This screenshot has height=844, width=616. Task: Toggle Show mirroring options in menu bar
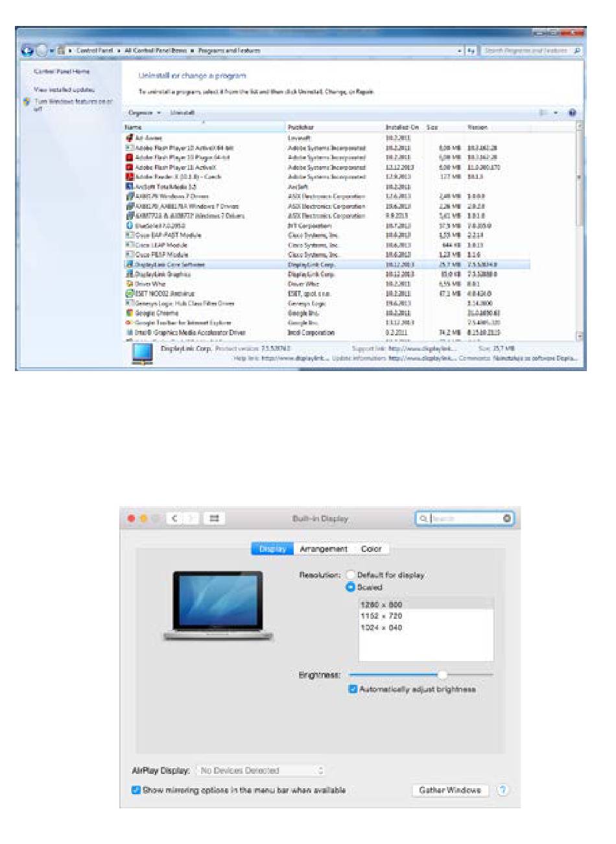[x=136, y=790]
